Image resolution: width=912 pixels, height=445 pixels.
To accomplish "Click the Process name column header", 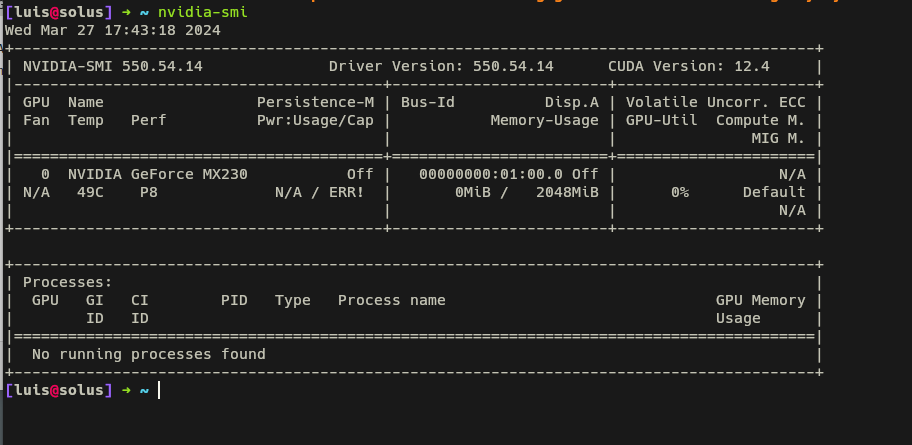I will coord(391,300).
